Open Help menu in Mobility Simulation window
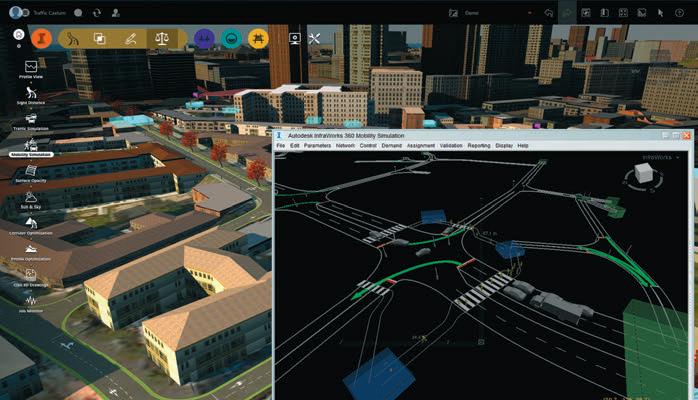Image resolution: width=698 pixels, height=400 pixels. pos(523,145)
